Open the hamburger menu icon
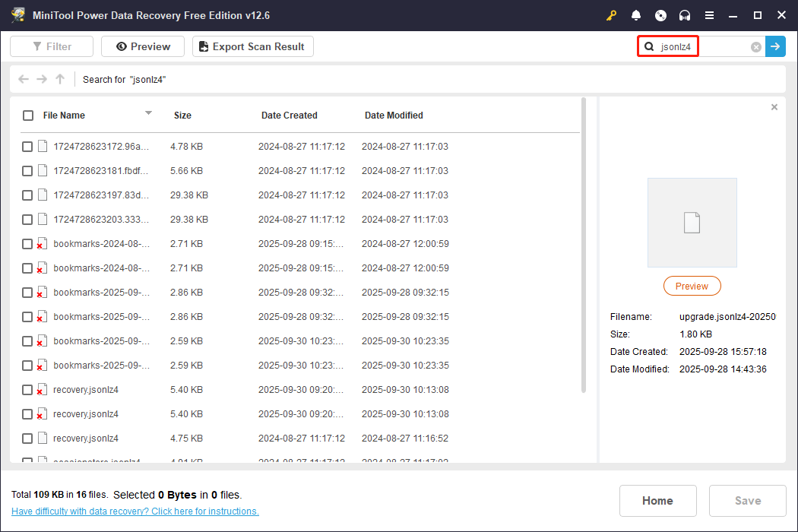Screen dimensions: 798x532 click(x=709, y=15)
